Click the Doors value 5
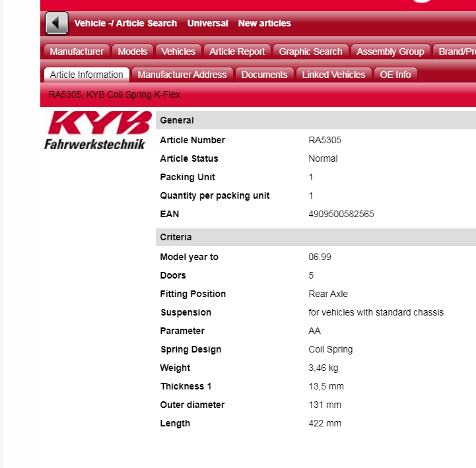The image size is (476, 468). tap(311, 275)
